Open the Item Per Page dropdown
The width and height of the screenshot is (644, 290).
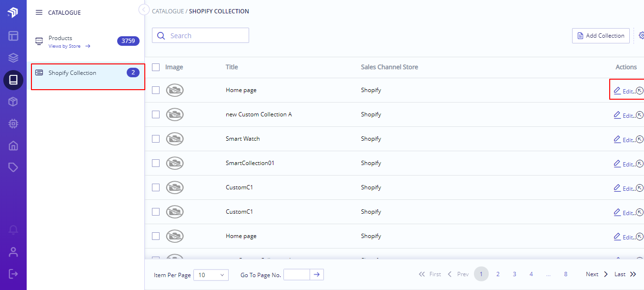click(211, 275)
